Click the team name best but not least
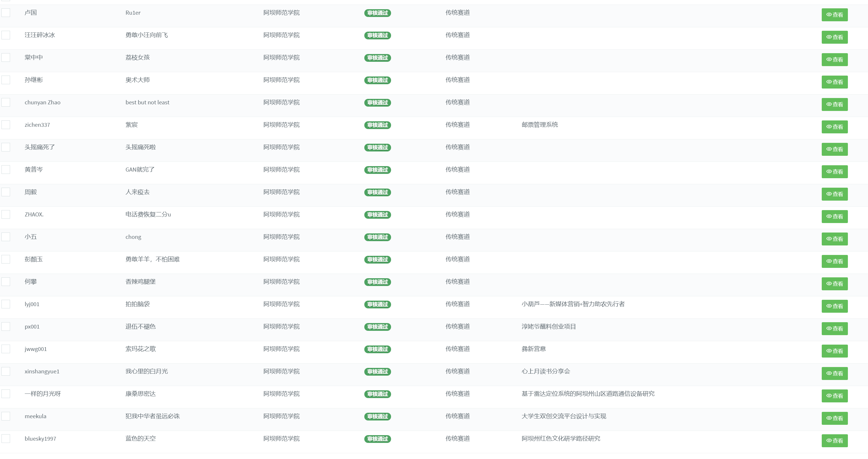Viewport: 868px width, 459px height. pyautogui.click(x=147, y=102)
